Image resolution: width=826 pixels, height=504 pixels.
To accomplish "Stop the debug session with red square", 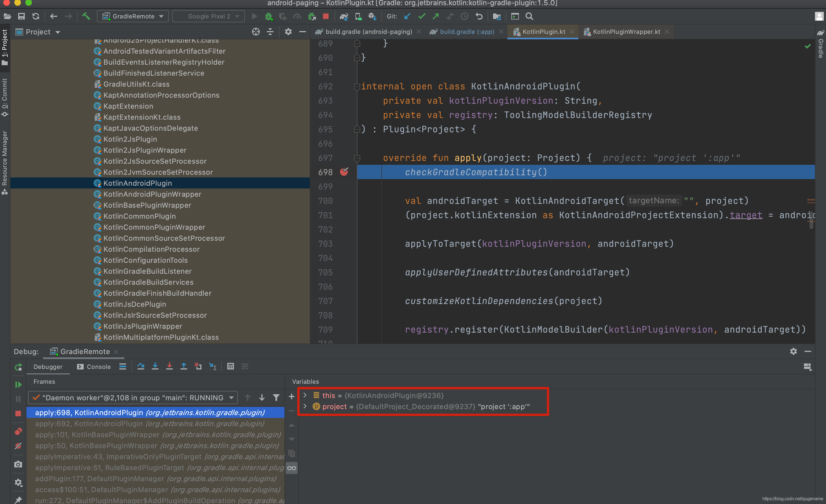I will [x=18, y=413].
